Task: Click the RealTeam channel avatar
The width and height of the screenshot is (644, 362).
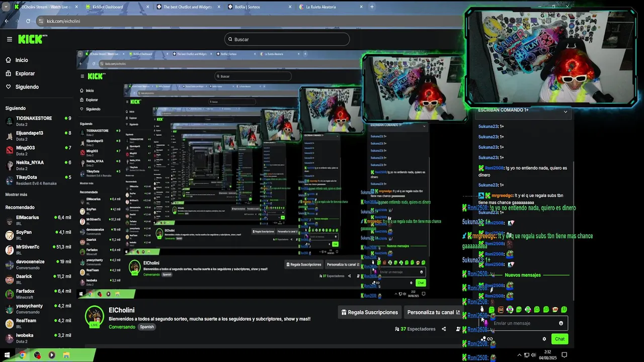Action: (x=9, y=323)
